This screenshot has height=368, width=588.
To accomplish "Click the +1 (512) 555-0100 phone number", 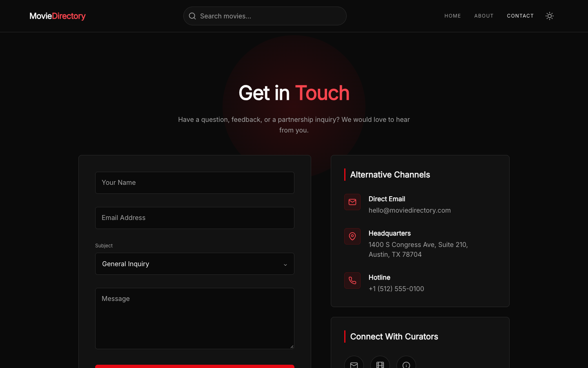I will coord(396,289).
